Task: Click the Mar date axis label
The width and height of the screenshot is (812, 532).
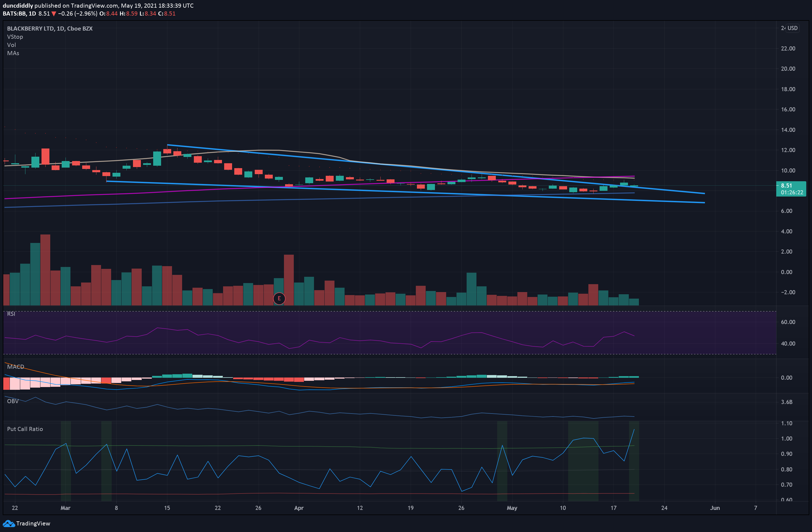Action: [65, 508]
